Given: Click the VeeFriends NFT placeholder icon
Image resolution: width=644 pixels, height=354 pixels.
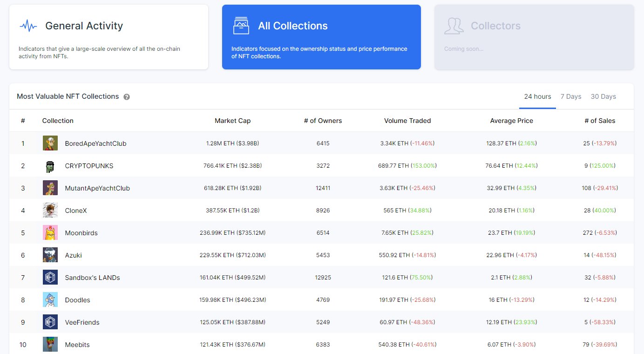Looking at the screenshot, I should tap(50, 322).
